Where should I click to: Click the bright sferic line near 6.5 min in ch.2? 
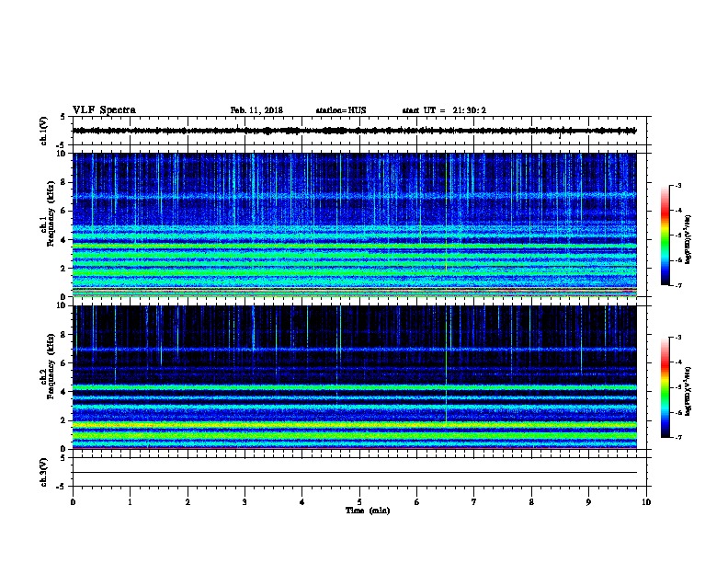click(x=446, y=364)
